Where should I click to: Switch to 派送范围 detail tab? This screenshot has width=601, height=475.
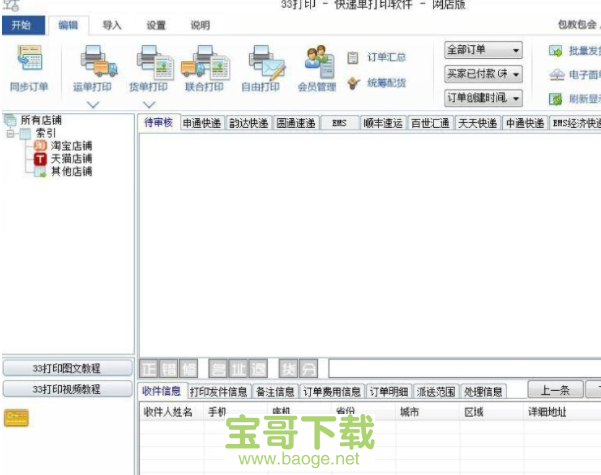point(436,392)
